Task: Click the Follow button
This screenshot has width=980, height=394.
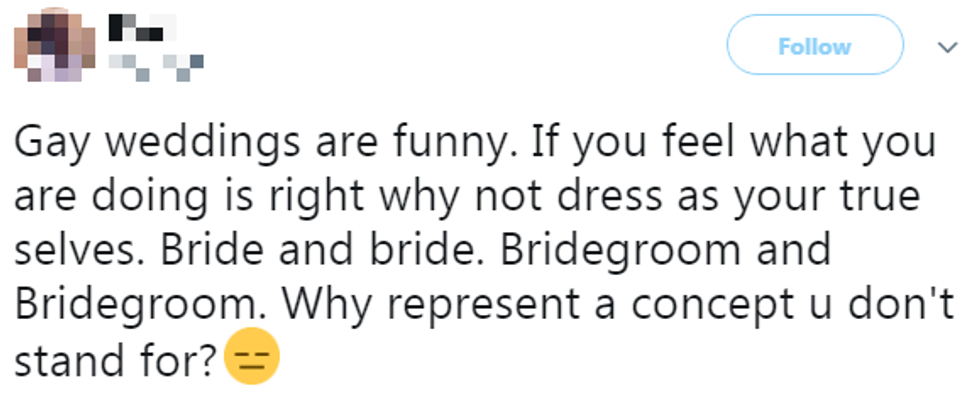Action: pyautogui.click(x=815, y=45)
